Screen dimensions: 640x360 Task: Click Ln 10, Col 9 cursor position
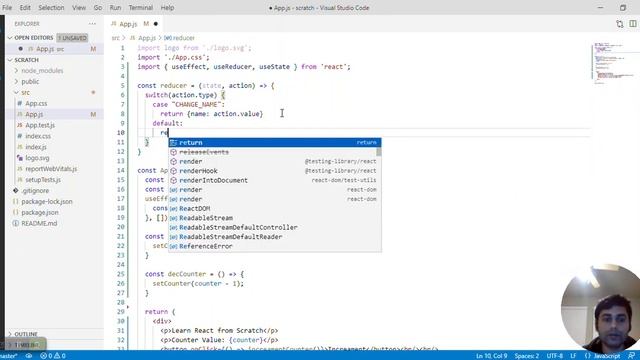tap(491, 356)
